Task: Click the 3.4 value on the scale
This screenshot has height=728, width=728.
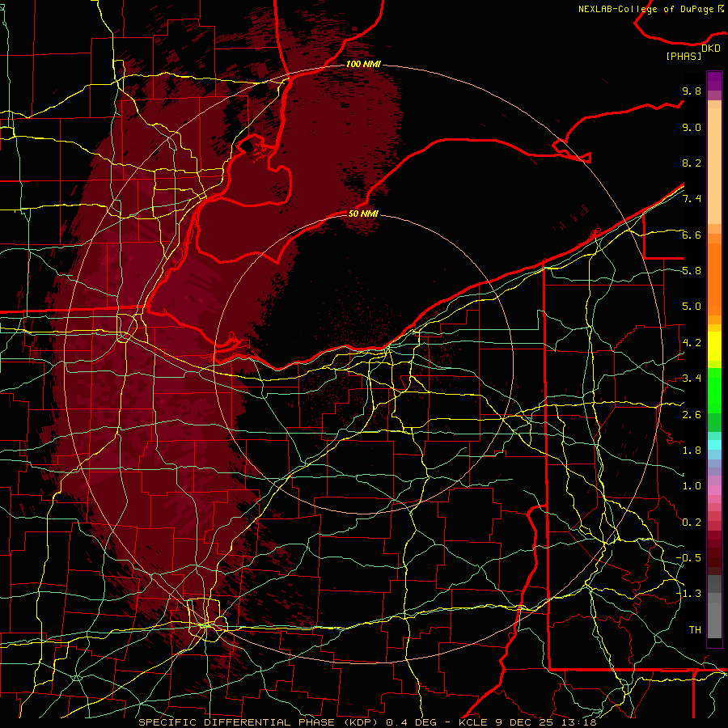Action: pyautogui.click(x=692, y=379)
